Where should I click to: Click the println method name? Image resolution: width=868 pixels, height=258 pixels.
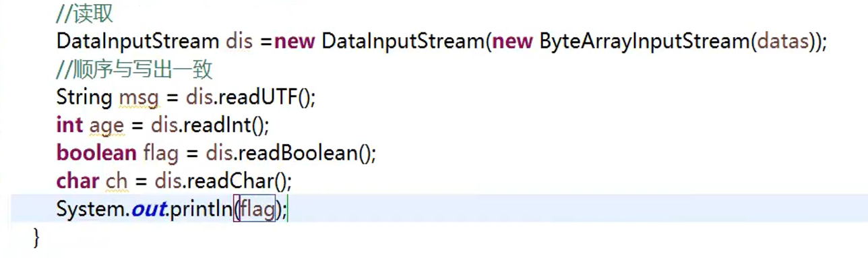[x=201, y=209]
